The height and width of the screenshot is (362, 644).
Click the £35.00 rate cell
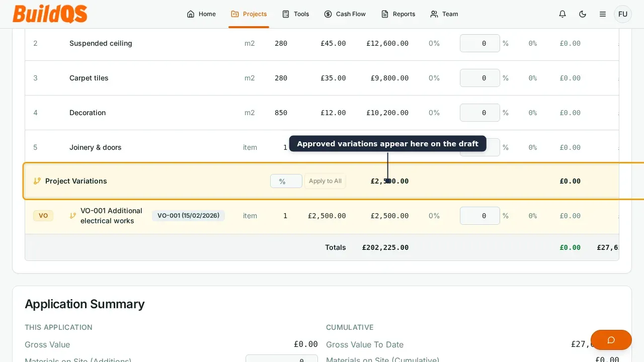[x=333, y=78]
